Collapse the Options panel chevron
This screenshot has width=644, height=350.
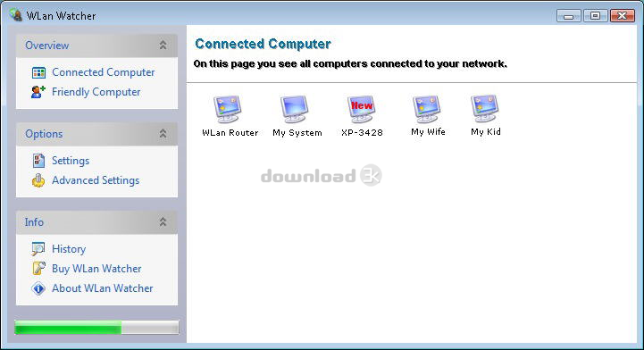tap(163, 133)
